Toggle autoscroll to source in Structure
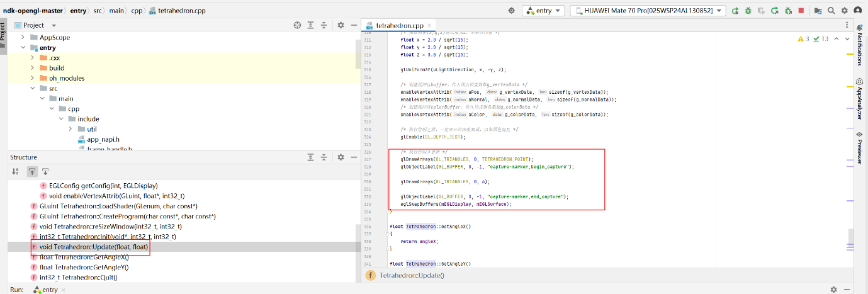Screen dimensions: 868x294 coord(31,171)
